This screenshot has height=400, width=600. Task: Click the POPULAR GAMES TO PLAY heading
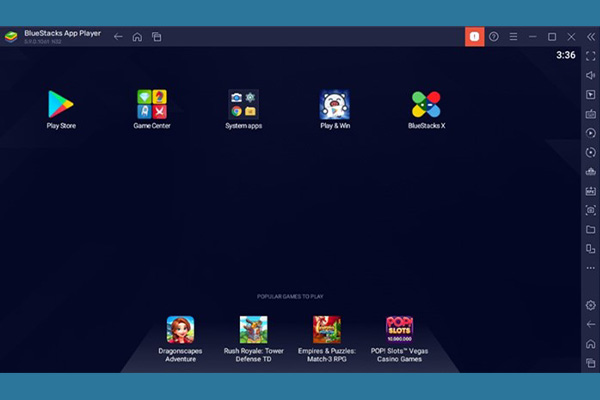coord(290,296)
